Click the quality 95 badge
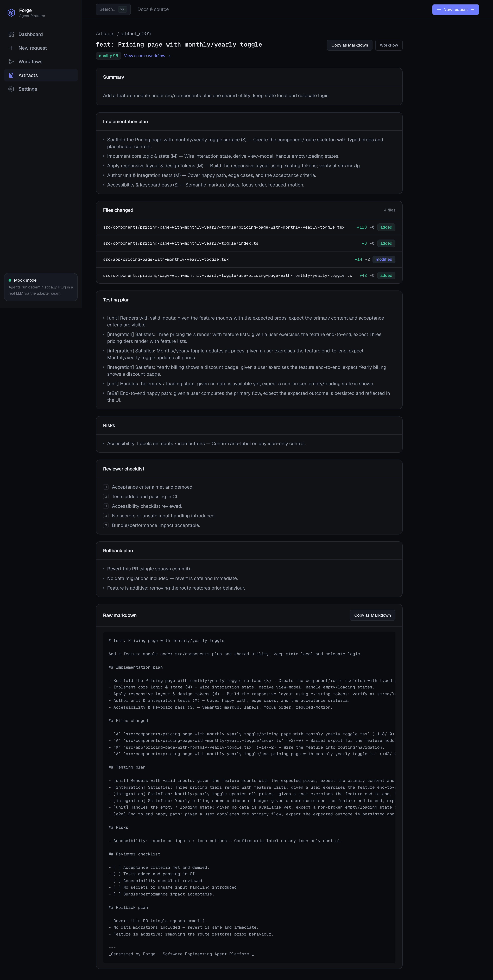The image size is (493, 980). [x=109, y=56]
